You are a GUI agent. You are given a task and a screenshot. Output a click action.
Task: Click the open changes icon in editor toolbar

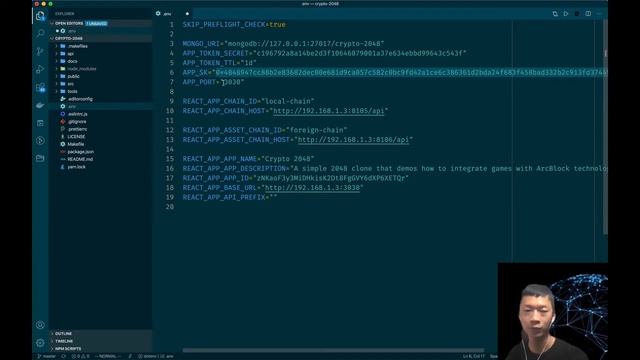tap(555, 13)
